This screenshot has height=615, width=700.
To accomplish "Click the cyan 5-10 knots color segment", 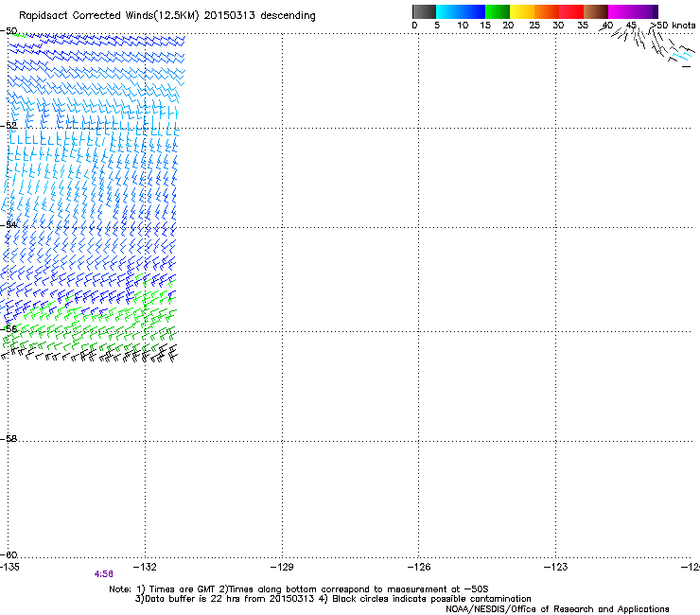I will click(448, 11).
